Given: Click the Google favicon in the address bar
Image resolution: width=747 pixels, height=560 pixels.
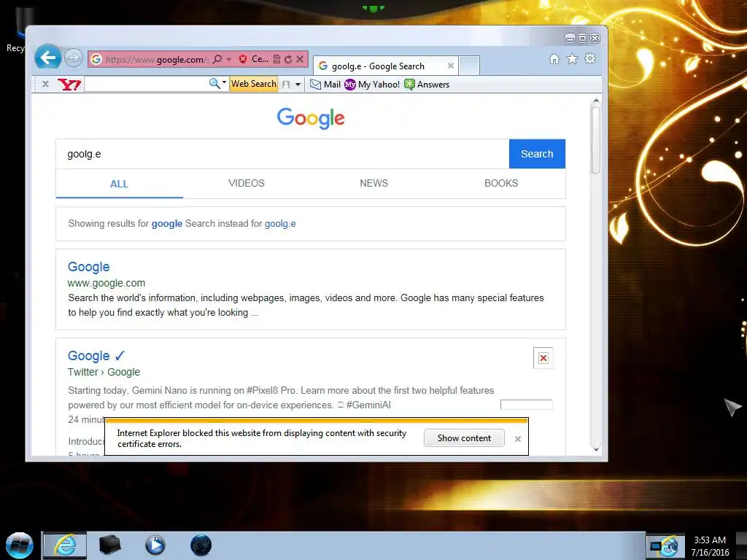Looking at the screenshot, I should point(96,59).
